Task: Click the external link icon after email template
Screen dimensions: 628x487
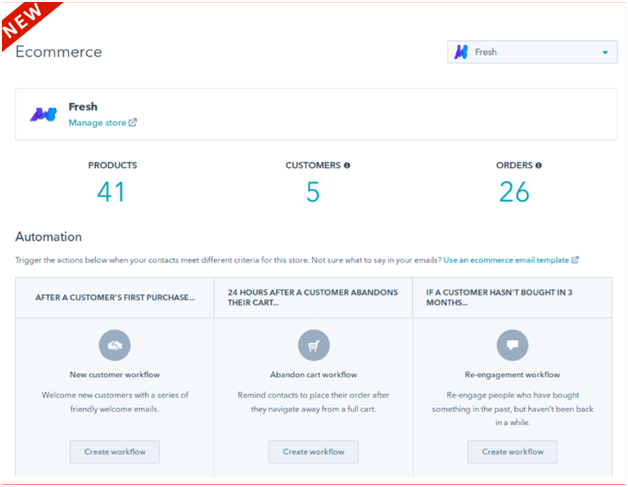Action: 575,260
